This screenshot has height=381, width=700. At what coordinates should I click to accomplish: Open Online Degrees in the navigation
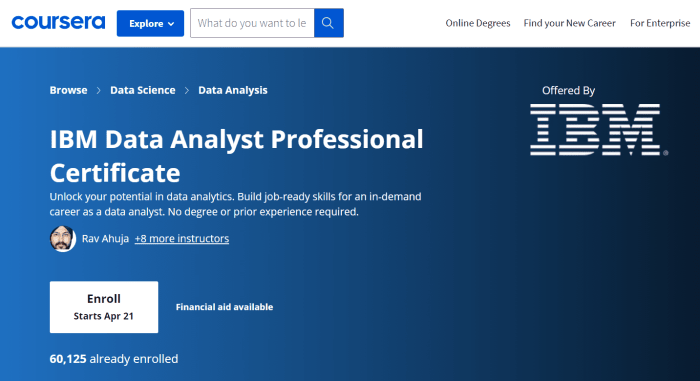[x=478, y=23]
